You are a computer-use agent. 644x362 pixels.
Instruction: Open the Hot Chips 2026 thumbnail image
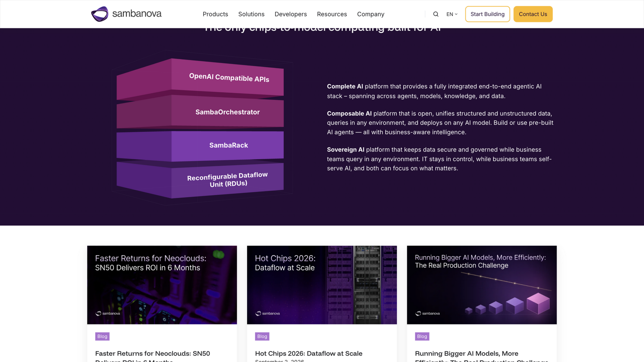322,285
